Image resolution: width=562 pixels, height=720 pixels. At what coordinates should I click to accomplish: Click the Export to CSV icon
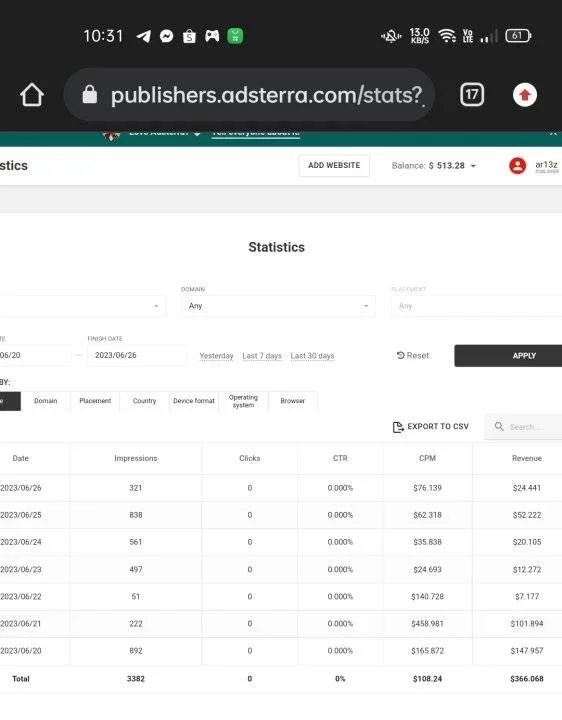pos(398,427)
